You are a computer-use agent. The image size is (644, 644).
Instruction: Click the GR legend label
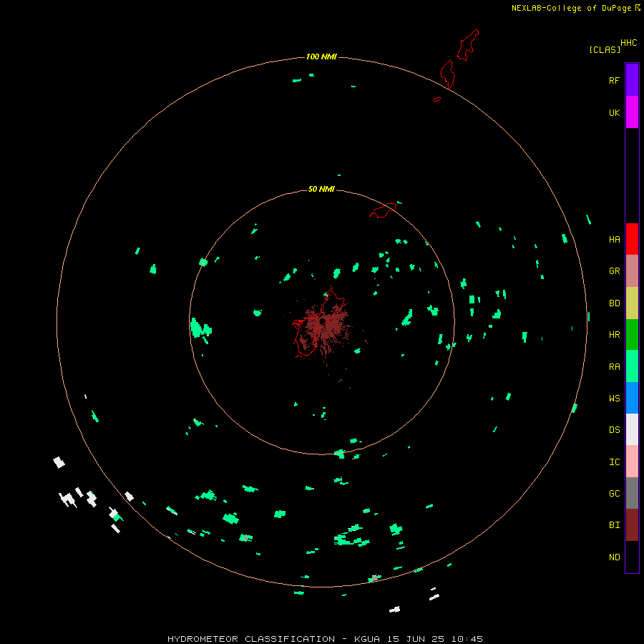pyautogui.click(x=614, y=271)
